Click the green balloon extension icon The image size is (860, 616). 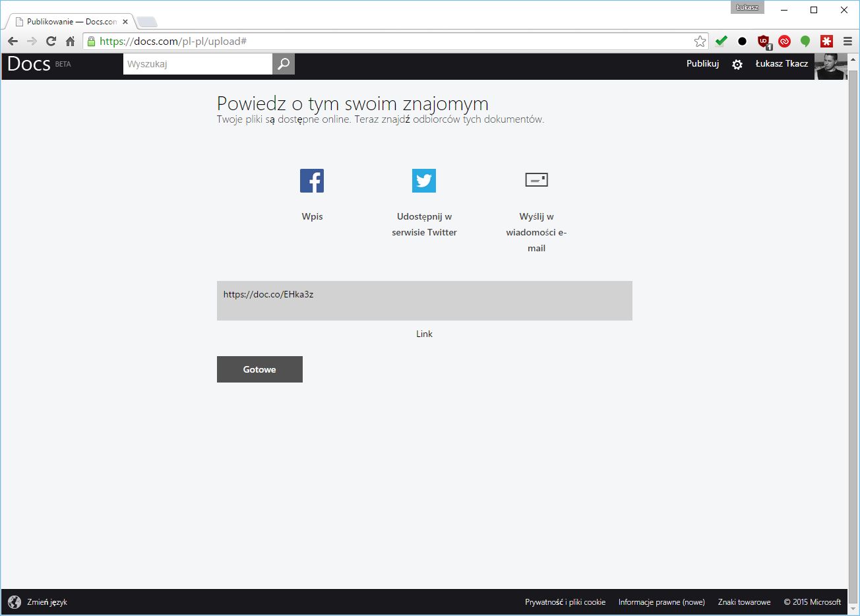point(805,42)
